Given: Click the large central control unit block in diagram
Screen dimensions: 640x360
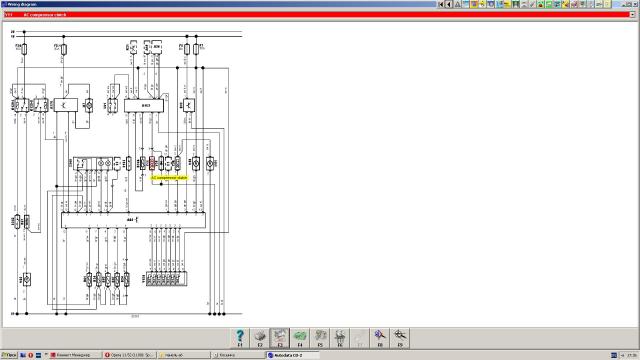Looking at the screenshot, I should (133, 220).
